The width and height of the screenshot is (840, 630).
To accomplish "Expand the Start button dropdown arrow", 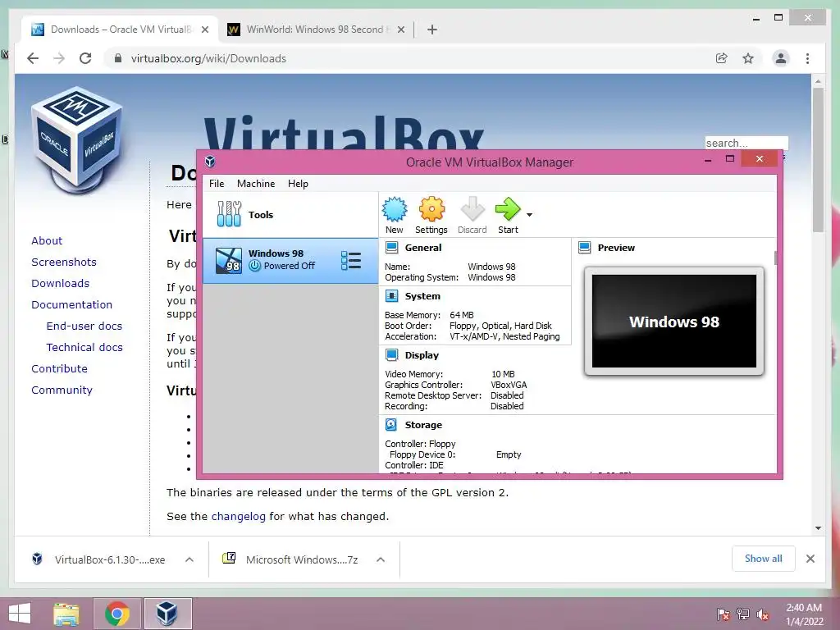I will point(529,215).
